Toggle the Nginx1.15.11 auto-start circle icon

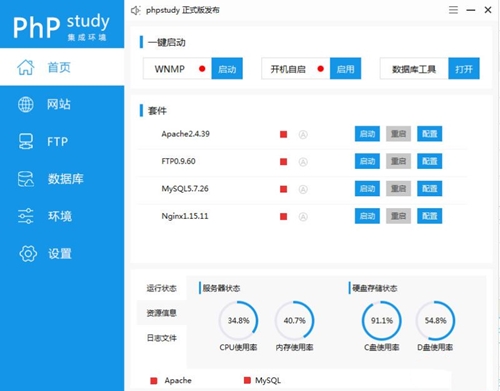coord(303,217)
